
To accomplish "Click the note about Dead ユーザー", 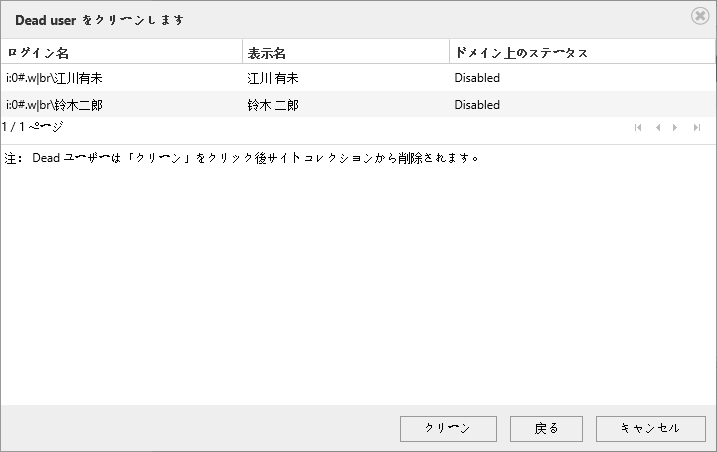I will tap(241, 158).
